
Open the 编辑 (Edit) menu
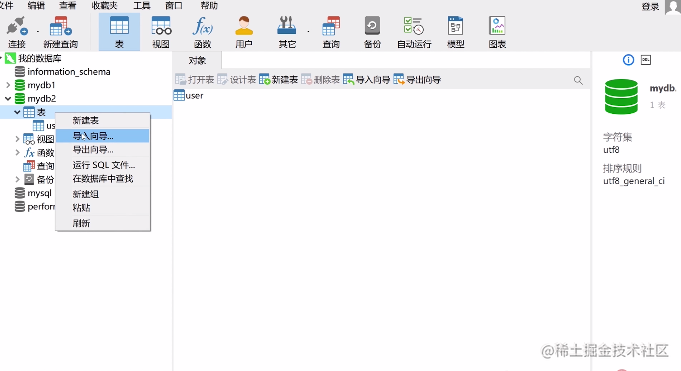coord(36,5)
